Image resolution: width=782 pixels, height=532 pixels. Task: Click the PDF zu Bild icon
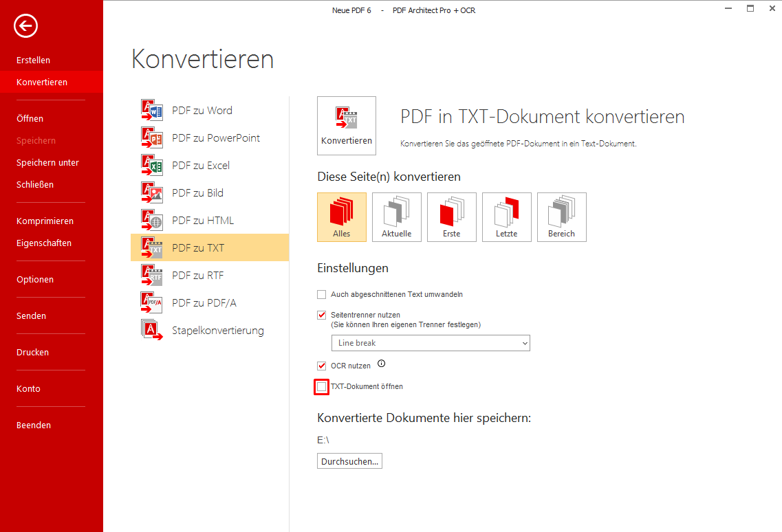point(151,192)
